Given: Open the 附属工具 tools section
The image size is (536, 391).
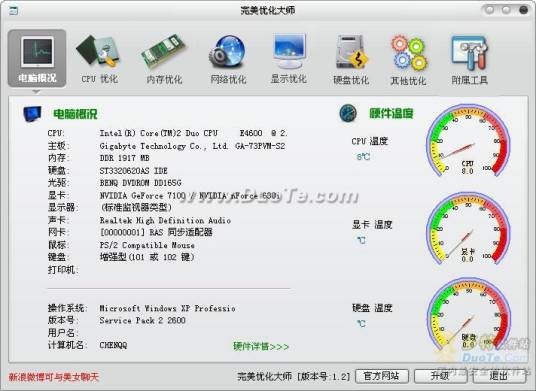Looking at the screenshot, I should (x=469, y=59).
